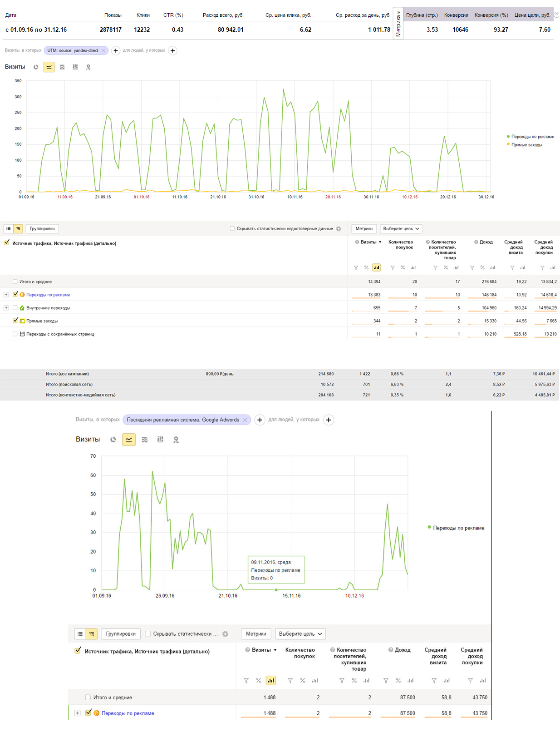
Task: Add a visit condition after yandex-direct chip
Action: tap(116, 50)
